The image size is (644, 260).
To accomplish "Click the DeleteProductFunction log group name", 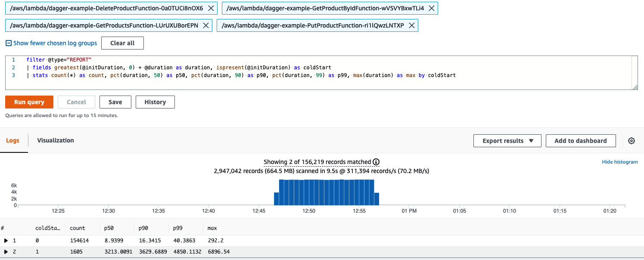I will pos(106,8).
